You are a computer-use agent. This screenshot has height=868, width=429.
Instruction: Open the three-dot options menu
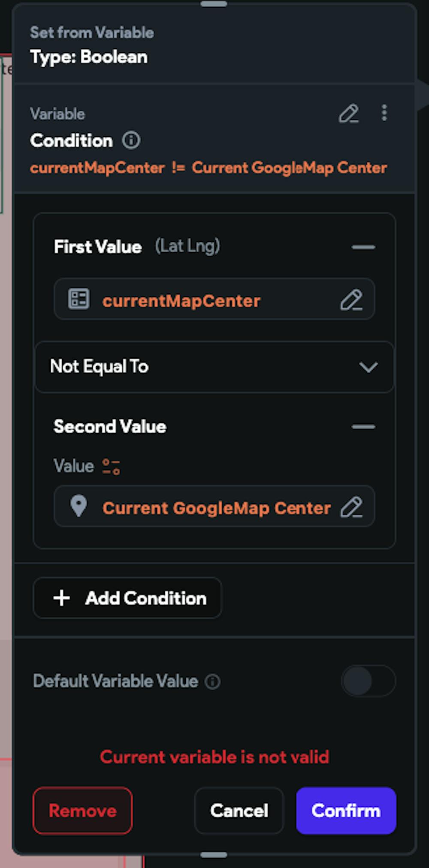(x=384, y=113)
